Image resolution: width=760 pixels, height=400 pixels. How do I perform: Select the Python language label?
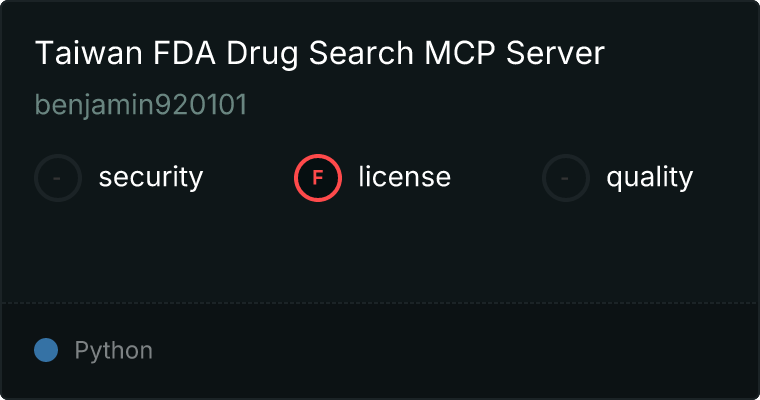point(113,351)
